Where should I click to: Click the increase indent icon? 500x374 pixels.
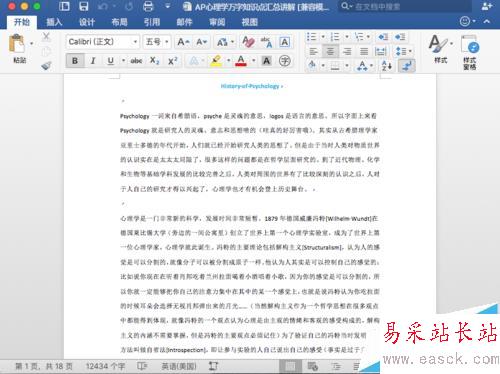click(x=400, y=37)
